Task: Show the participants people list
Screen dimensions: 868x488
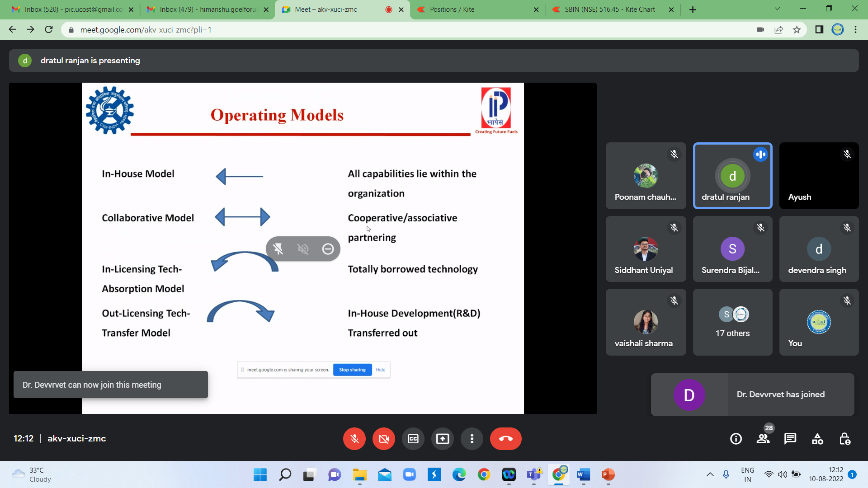Action: tap(763, 439)
